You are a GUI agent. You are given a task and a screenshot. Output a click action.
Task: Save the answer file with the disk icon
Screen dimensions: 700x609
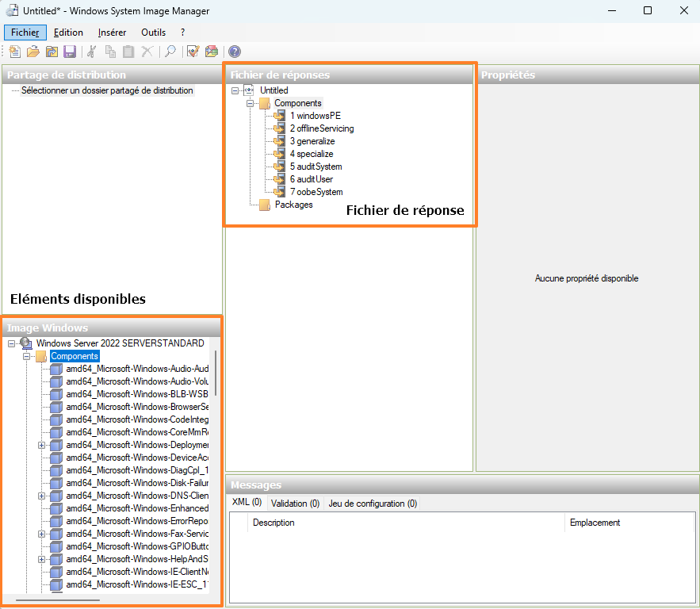pos(70,51)
